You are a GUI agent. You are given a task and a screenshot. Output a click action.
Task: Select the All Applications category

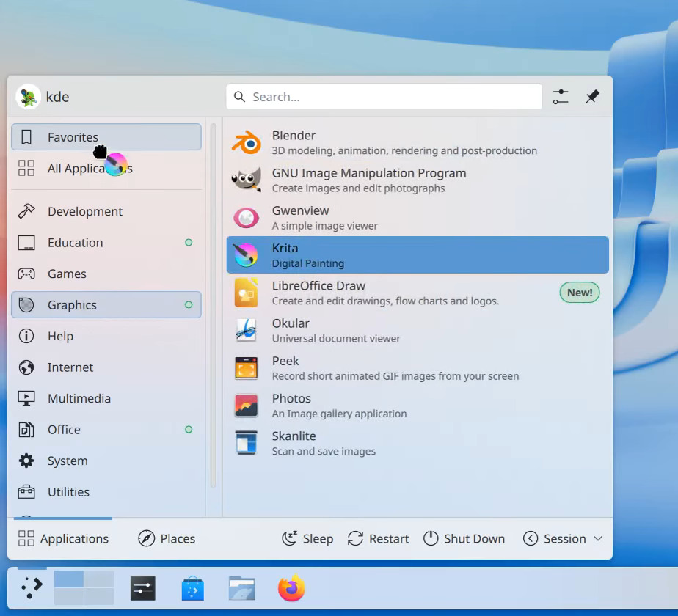[106, 168]
